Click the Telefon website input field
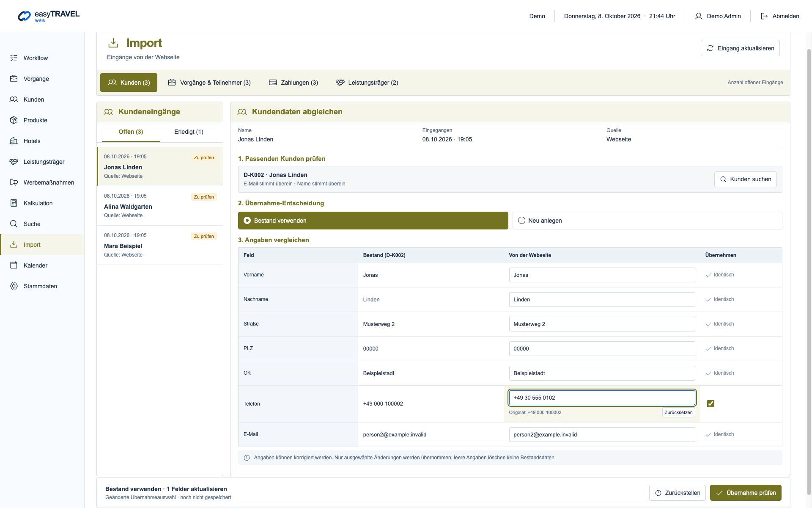Viewport: 812px width, 508px height. [x=602, y=398]
